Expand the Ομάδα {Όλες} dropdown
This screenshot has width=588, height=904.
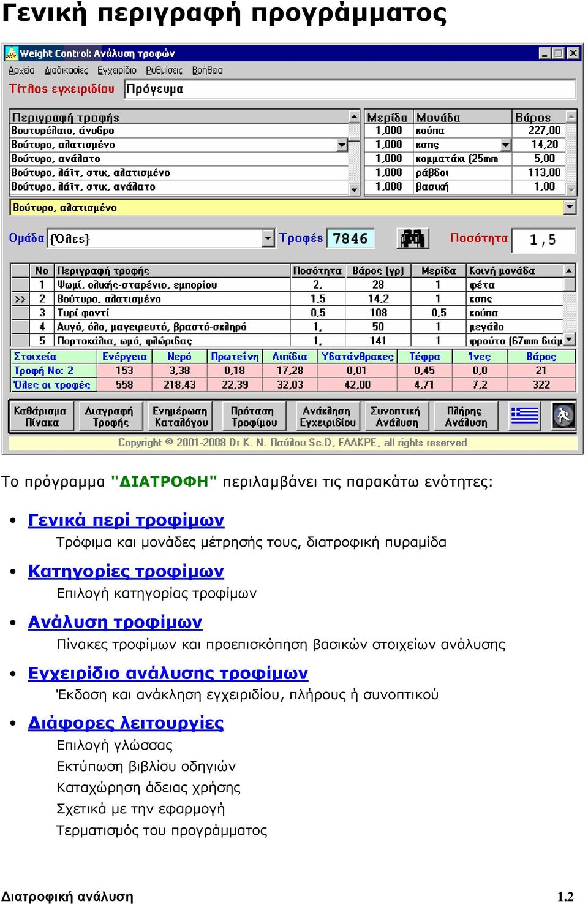pyautogui.click(x=268, y=238)
